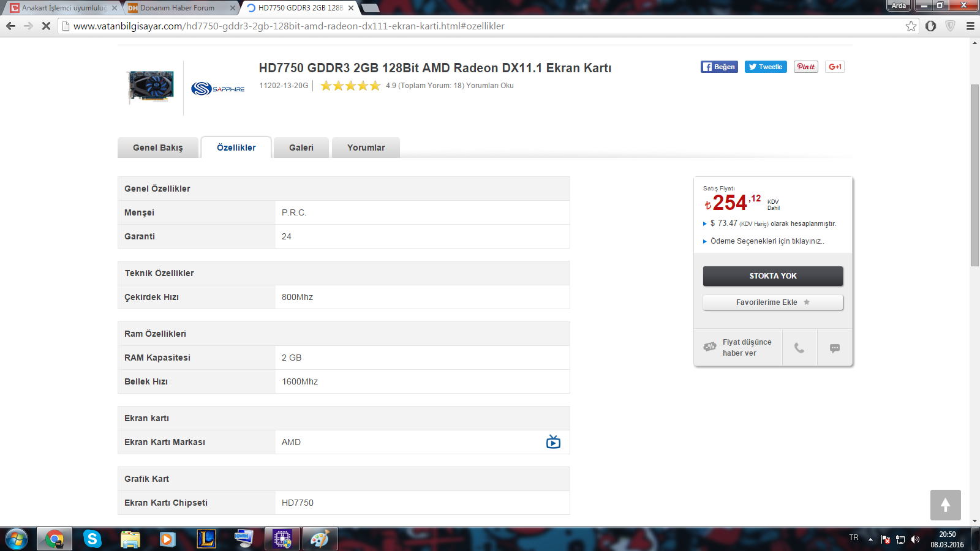This screenshot has width=980, height=551.
Task: Click the phone icon in the price box
Action: pos(799,348)
